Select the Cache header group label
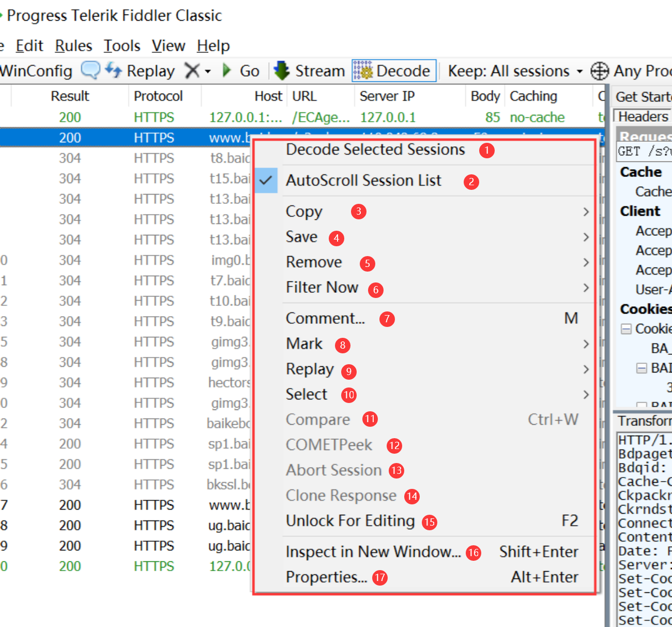Screen dimensions: 672x627 point(641,172)
